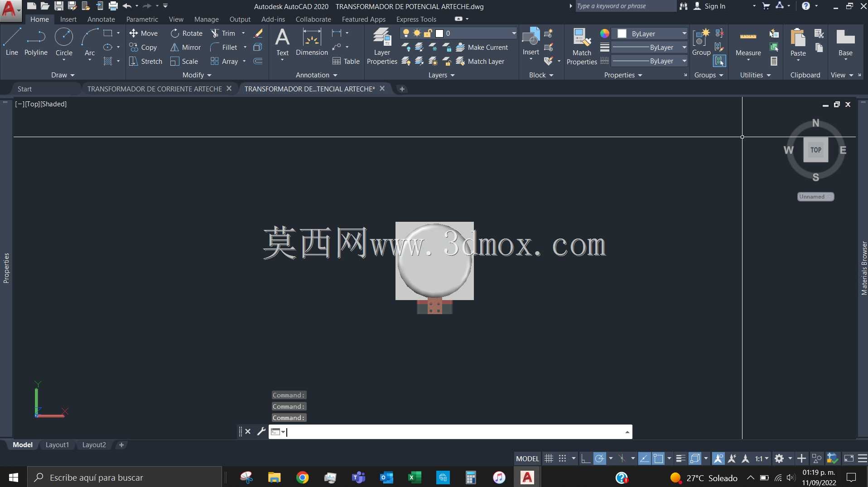Add a new drawing tab
The height and width of the screenshot is (487, 868).
coord(402,89)
